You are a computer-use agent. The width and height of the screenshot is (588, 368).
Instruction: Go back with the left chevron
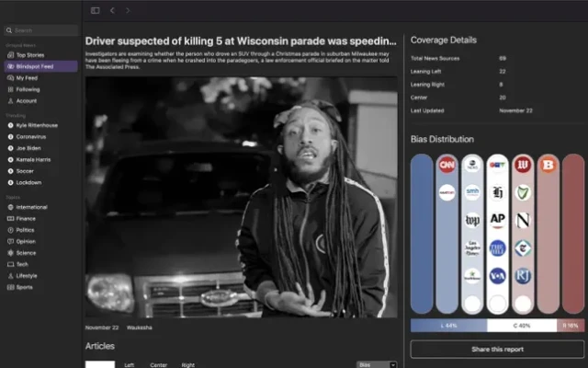[x=112, y=10]
